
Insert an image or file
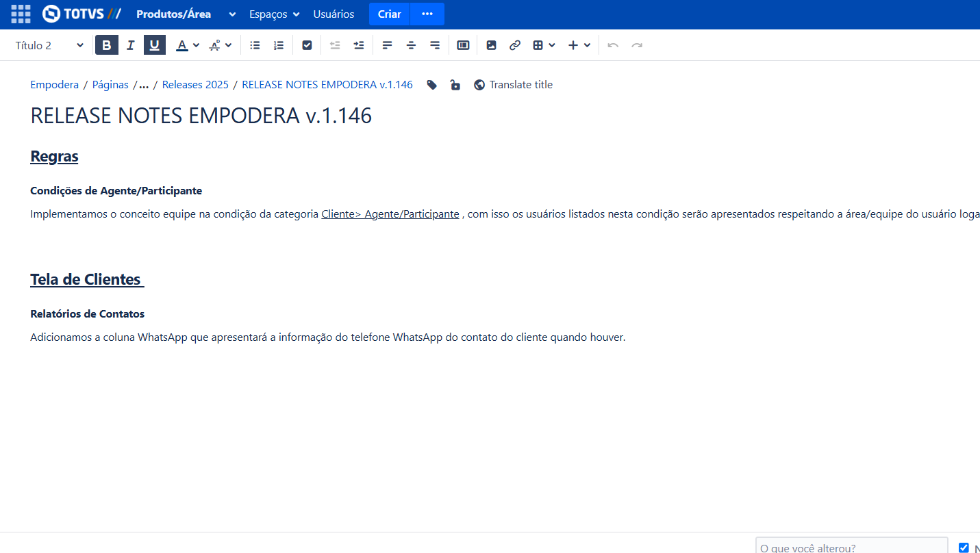point(491,45)
